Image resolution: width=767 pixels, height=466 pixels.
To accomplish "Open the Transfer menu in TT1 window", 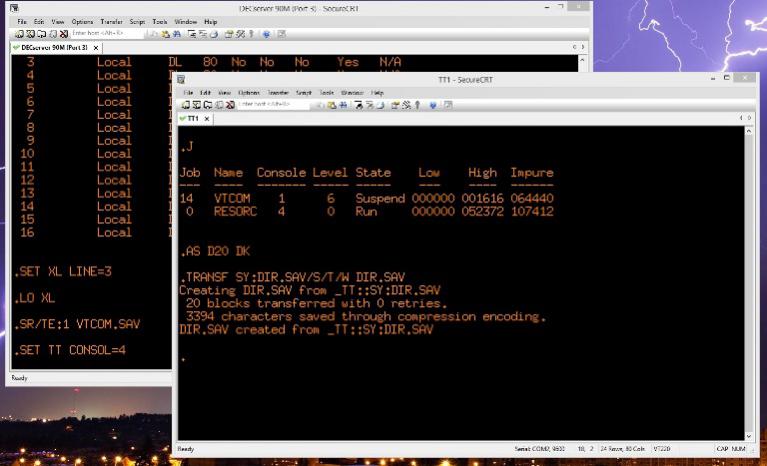I will click(275, 92).
